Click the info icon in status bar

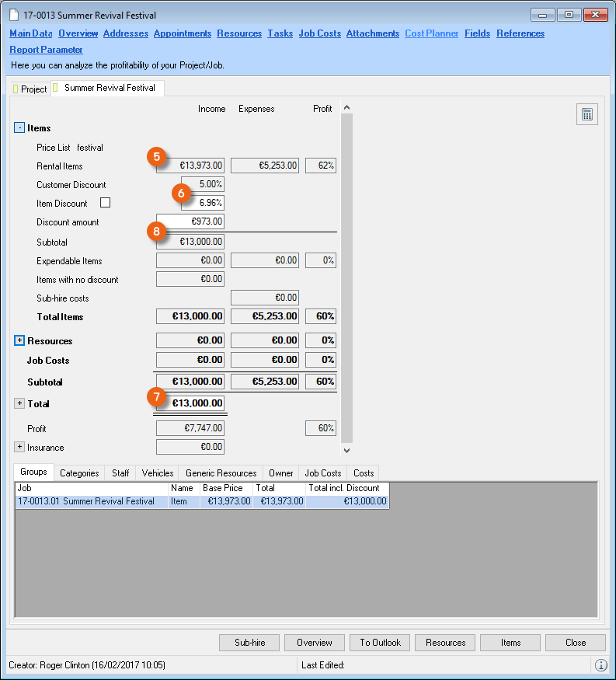coord(600,665)
